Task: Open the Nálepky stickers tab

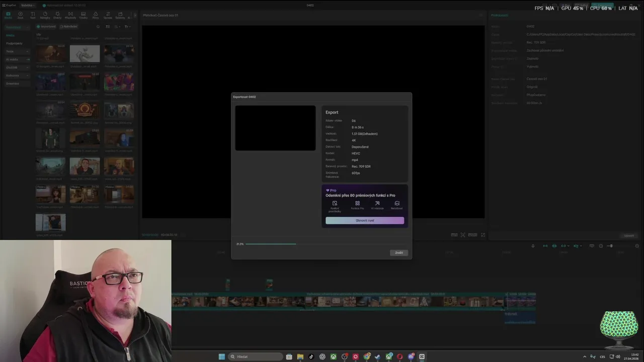Action: [x=45, y=15]
